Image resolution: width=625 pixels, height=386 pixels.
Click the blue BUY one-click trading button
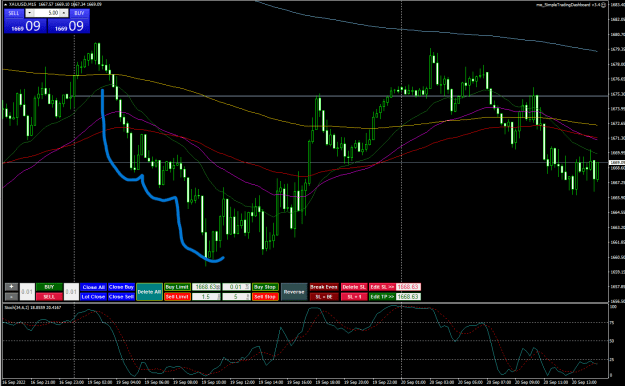[x=79, y=13]
